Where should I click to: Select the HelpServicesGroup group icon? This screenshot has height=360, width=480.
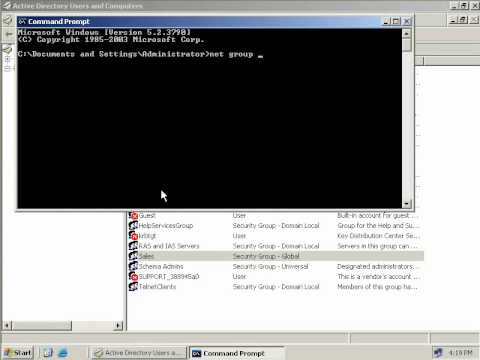click(x=133, y=226)
